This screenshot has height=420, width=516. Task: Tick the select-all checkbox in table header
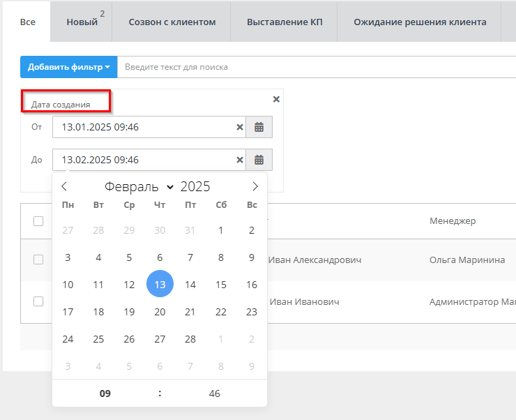click(38, 221)
